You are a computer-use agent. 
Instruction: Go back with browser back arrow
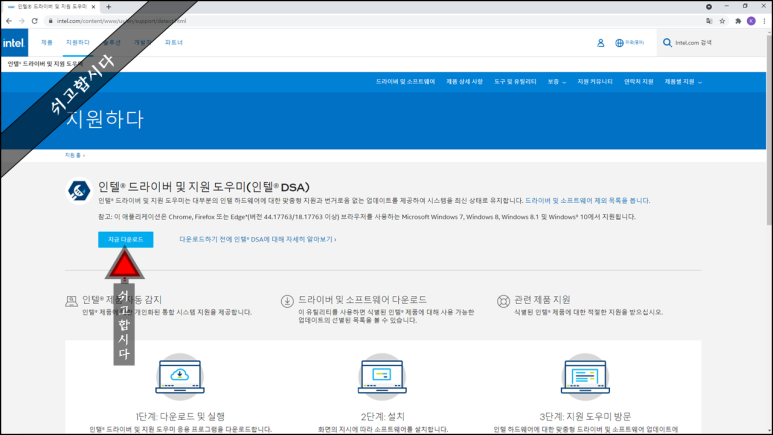point(9,21)
